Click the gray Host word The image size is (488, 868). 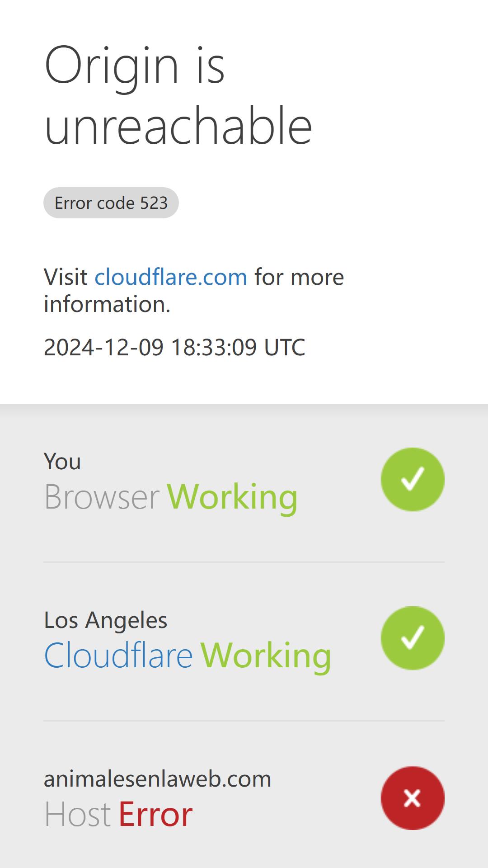coord(77,815)
